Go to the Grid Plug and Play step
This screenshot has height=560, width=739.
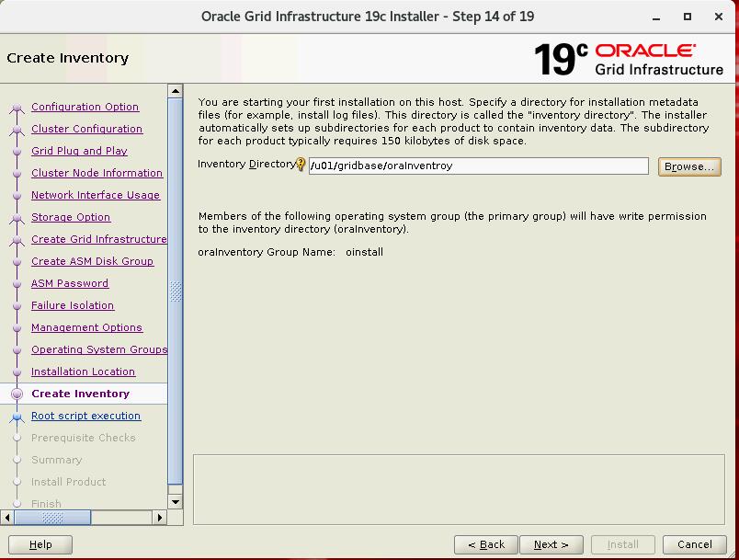point(79,152)
